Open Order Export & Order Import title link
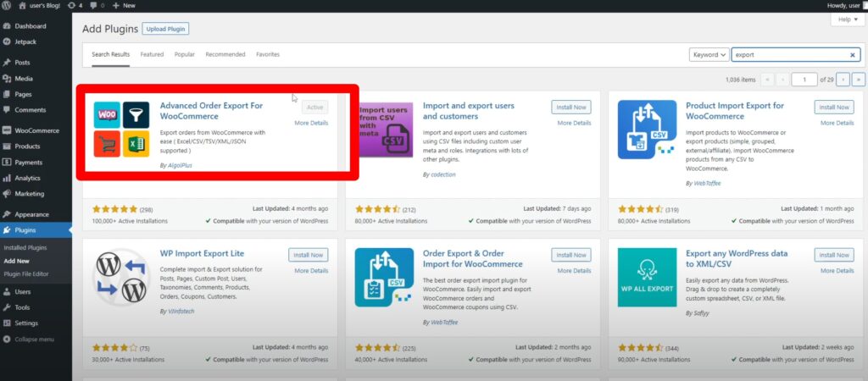This screenshot has width=868, height=381. 473,259
